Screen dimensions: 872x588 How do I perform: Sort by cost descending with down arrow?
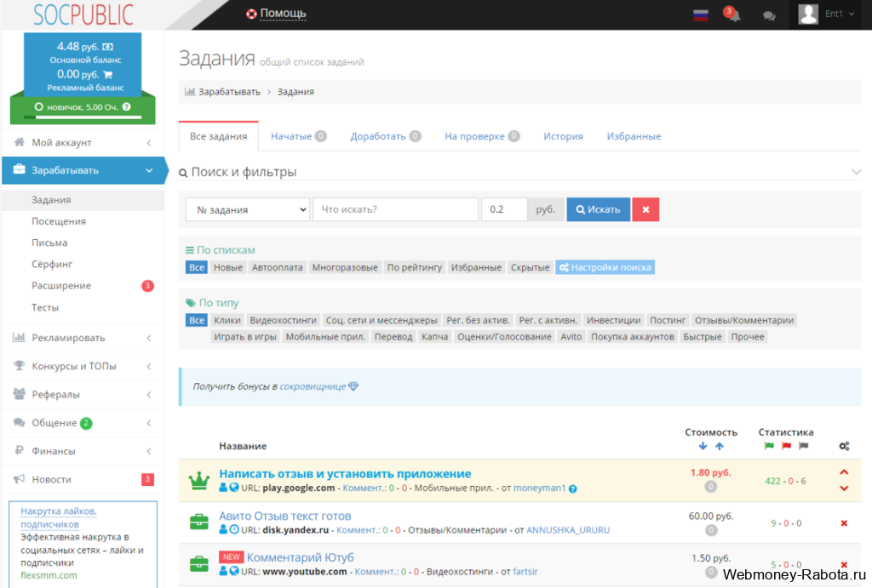coord(703,446)
